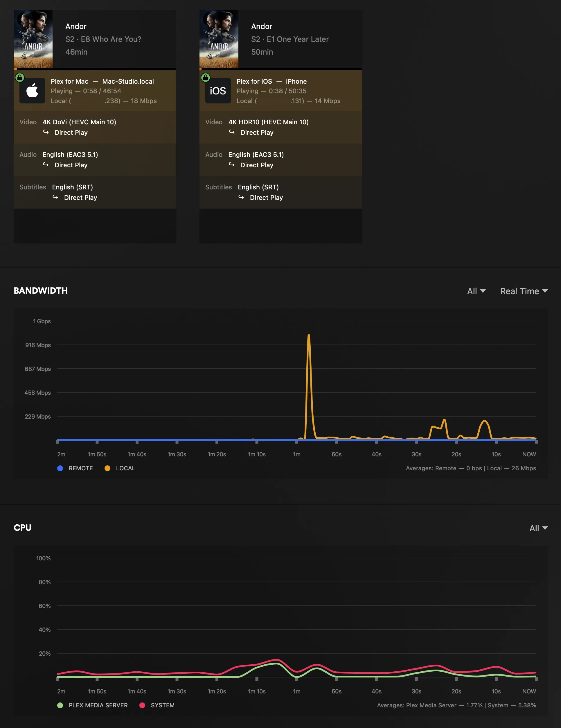Viewport: 561px width, 728px height.
Task: Click Playing 0:58 / 46:54 status
Action: click(x=86, y=91)
